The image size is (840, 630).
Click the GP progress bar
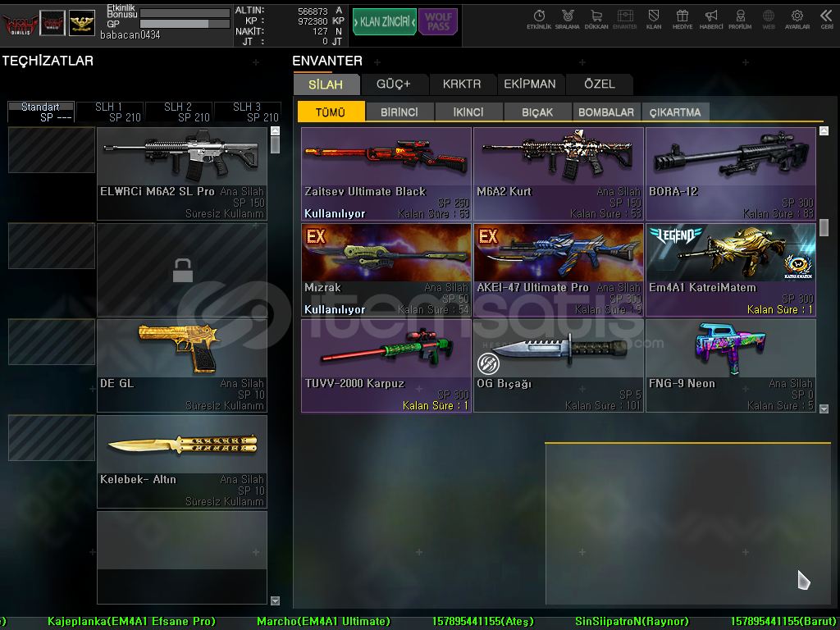pos(185,24)
